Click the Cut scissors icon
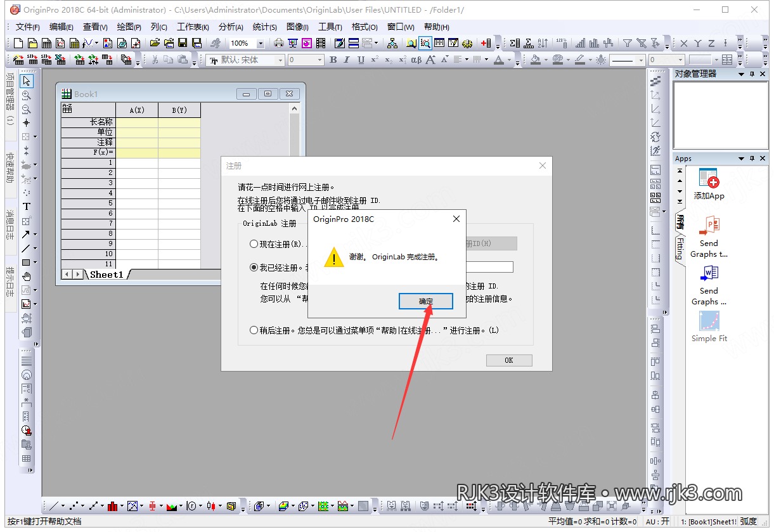The height and width of the screenshot is (532, 774). coord(155,60)
